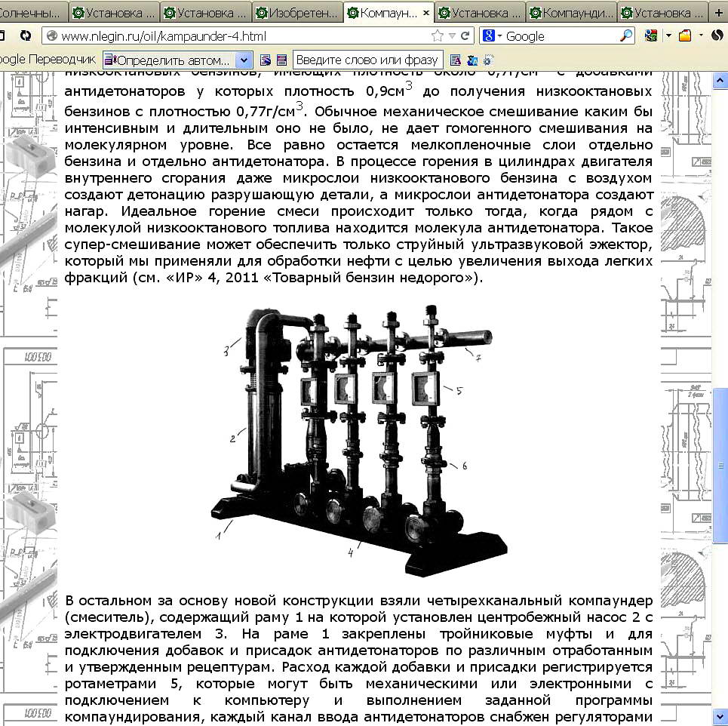The width and height of the screenshot is (728, 726).
Task: Open the address history dropdown arrow
Action: (452, 35)
